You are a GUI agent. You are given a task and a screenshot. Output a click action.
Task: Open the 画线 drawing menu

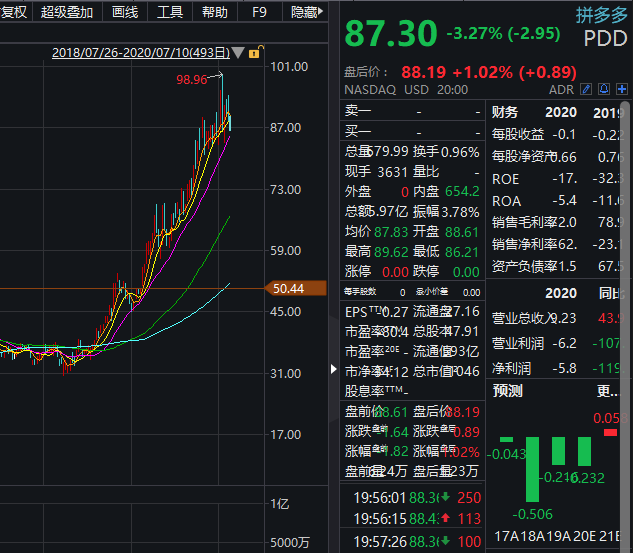(x=125, y=12)
